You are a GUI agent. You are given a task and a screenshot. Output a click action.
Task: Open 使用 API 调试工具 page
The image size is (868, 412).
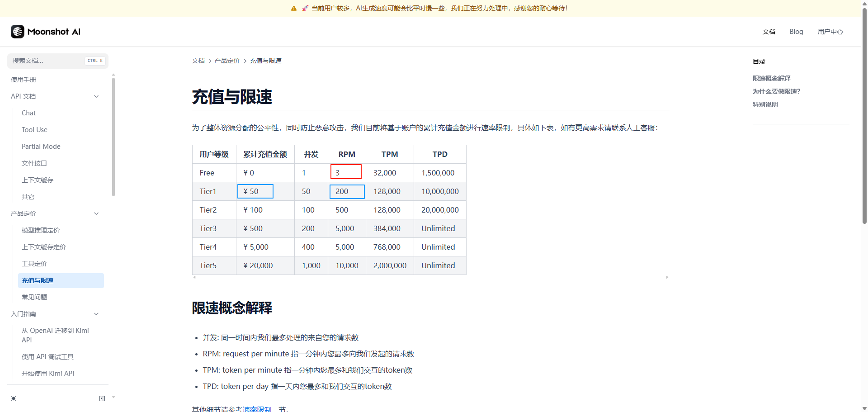47,357
